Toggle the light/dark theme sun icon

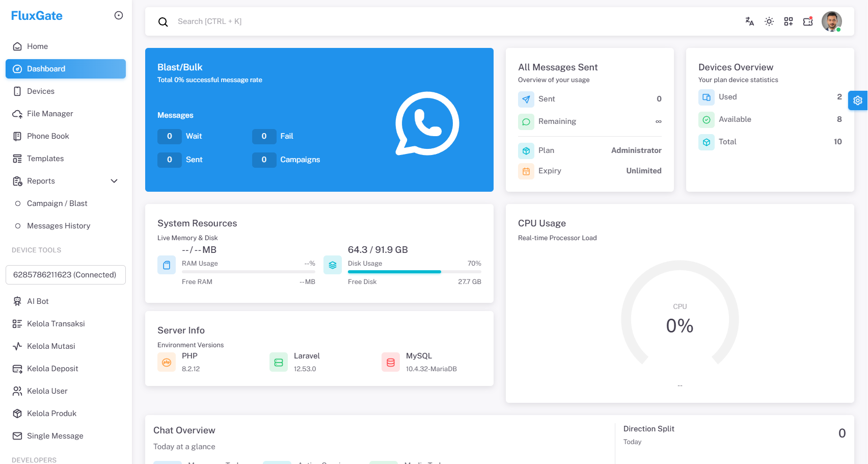pos(769,21)
